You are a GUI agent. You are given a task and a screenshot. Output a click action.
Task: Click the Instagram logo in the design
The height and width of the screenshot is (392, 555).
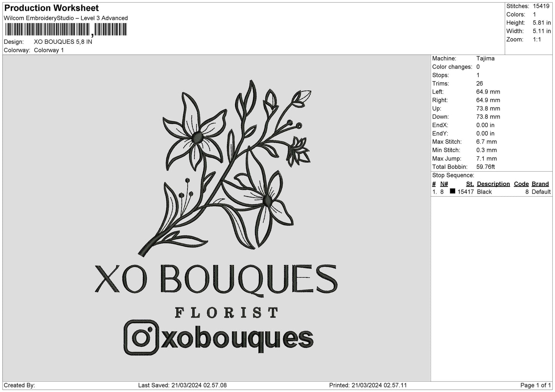[x=141, y=337]
